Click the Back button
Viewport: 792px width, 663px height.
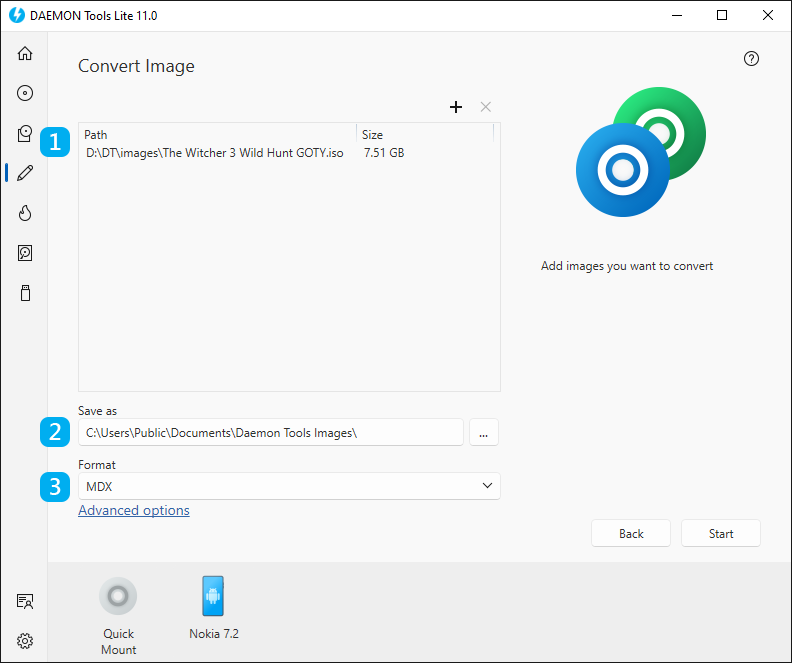[631, 533]
